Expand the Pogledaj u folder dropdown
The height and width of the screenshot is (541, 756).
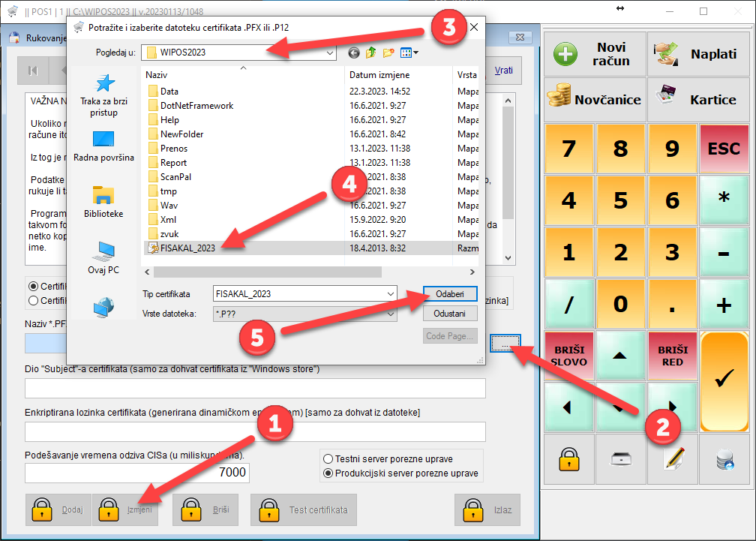(330, 53)
